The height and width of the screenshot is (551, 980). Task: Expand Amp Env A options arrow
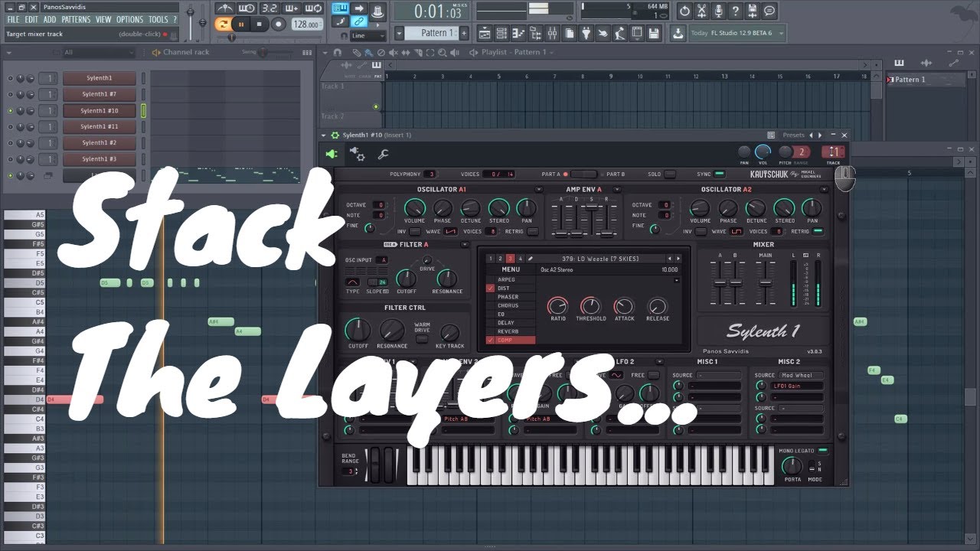tap(616, 189)
